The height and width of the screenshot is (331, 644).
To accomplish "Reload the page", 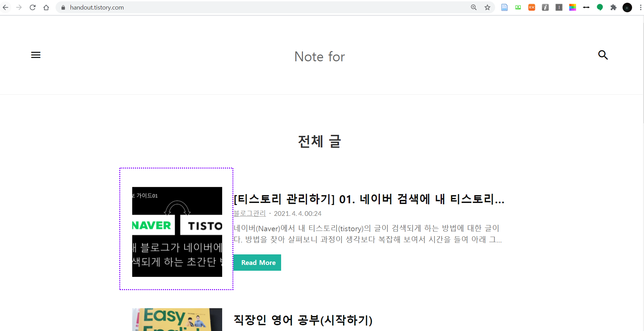I will coord(33,7).
